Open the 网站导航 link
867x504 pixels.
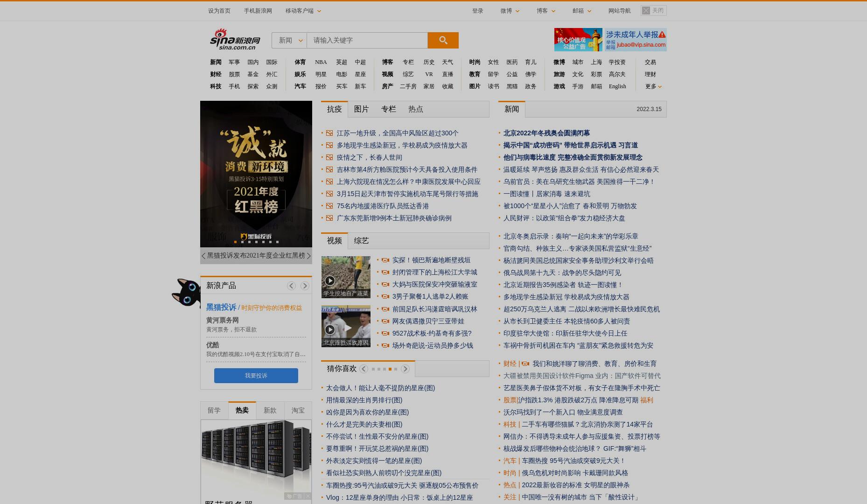pos(619,11)
